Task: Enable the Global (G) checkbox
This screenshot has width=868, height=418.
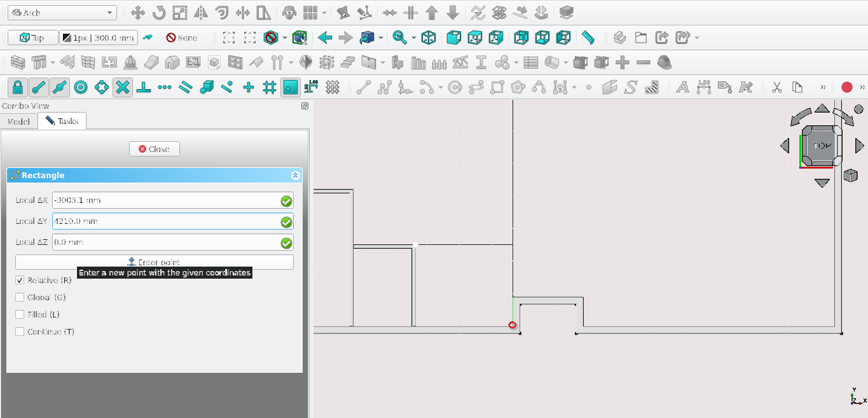Action: [20, 297]
